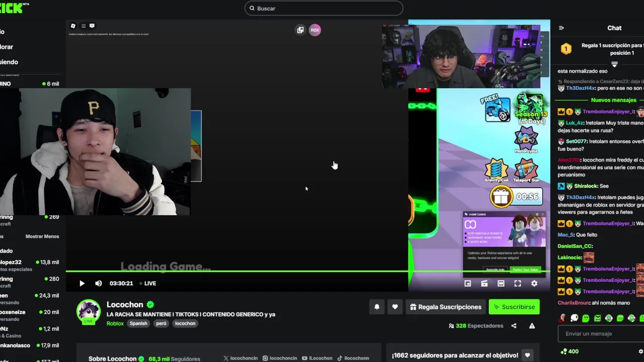Enable picture-in-picture mini player
Image resolution: width=644 pixels, height=362 pixels.
click(467, 284)
